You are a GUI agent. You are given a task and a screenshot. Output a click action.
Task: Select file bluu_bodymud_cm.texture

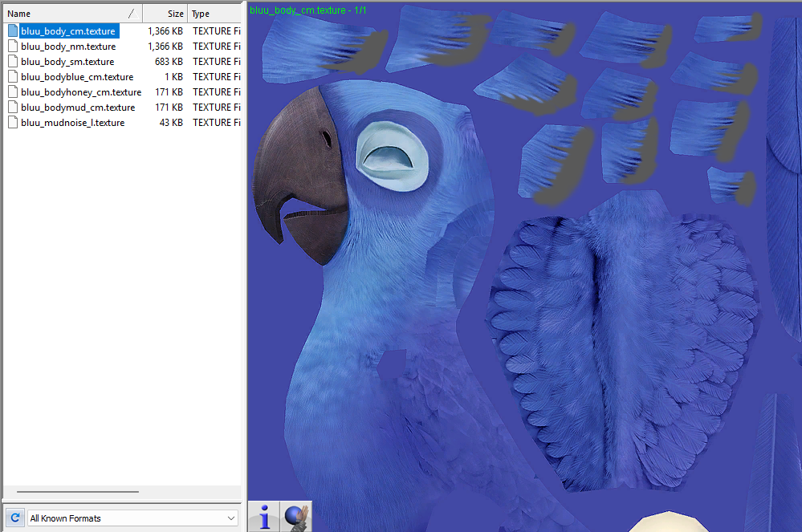click(x=78, y=108)
